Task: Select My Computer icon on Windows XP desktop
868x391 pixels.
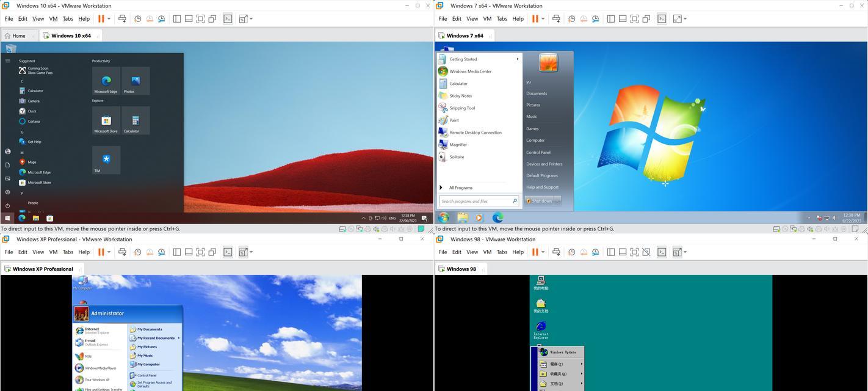Action: pyautogui.click(x=82, y=283)
